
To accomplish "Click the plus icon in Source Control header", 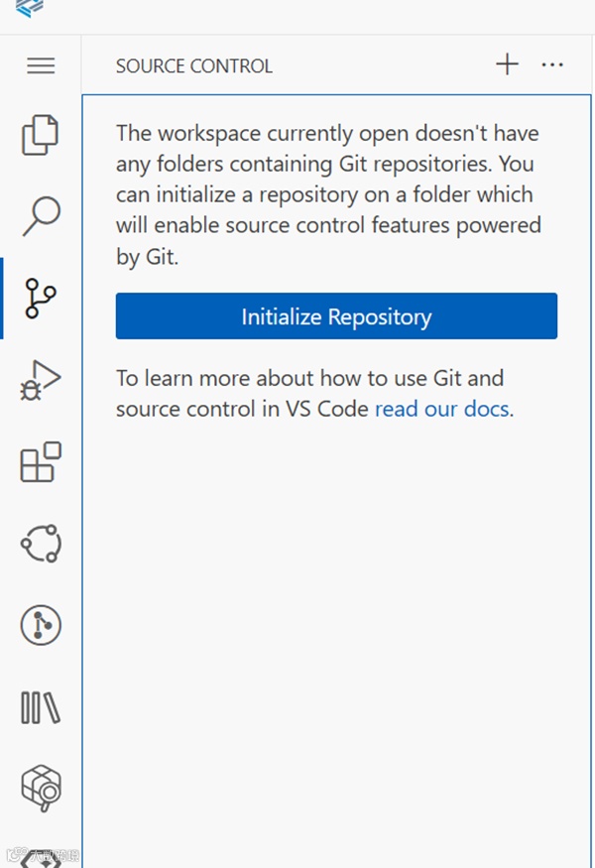I will click(x=507, y=65).
